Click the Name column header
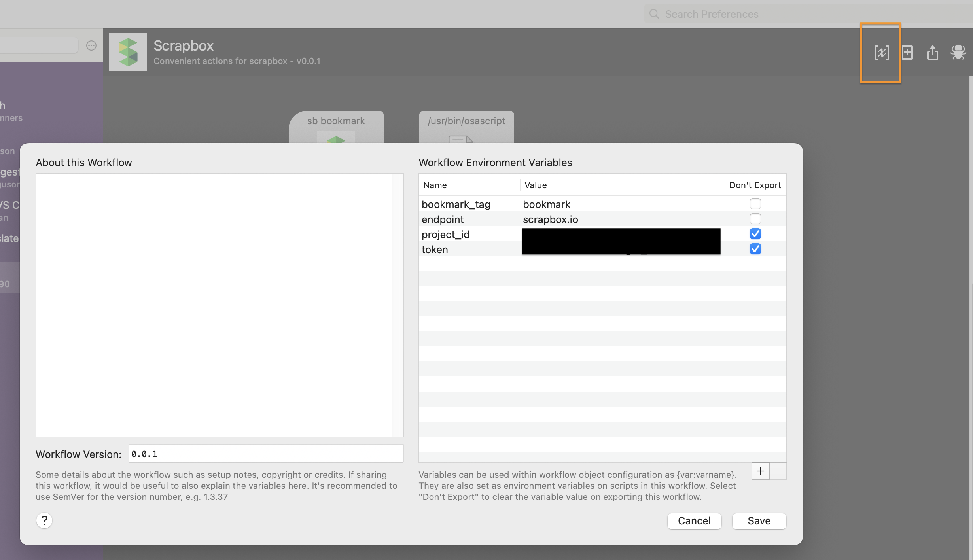The height and width of the screenshot is (560, 973). tap(435, 185)
